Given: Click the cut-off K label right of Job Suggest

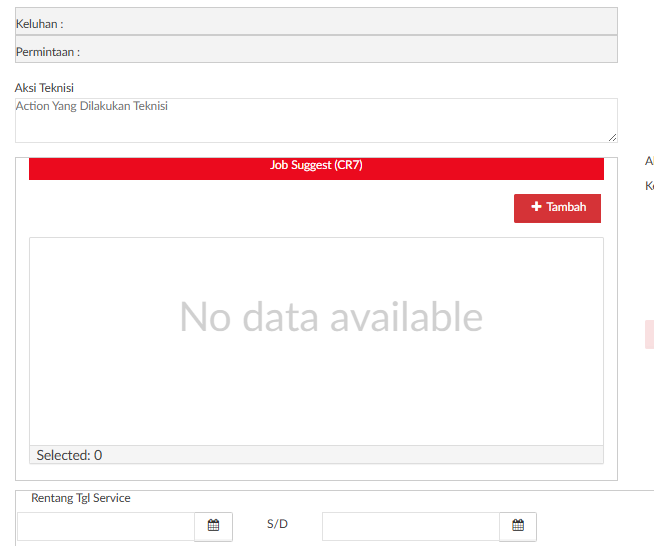Looking at the screenshot, I should (x=649, y=186).
